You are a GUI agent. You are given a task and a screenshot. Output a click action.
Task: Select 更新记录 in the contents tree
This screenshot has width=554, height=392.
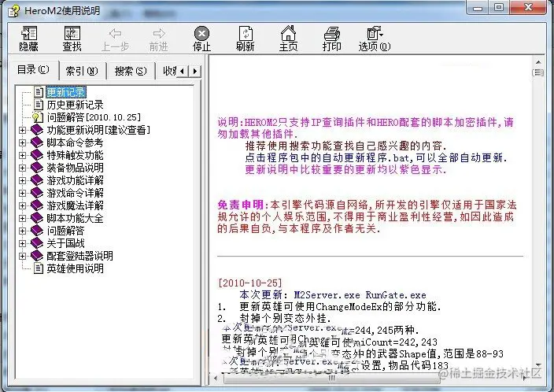tap(66, 92)
